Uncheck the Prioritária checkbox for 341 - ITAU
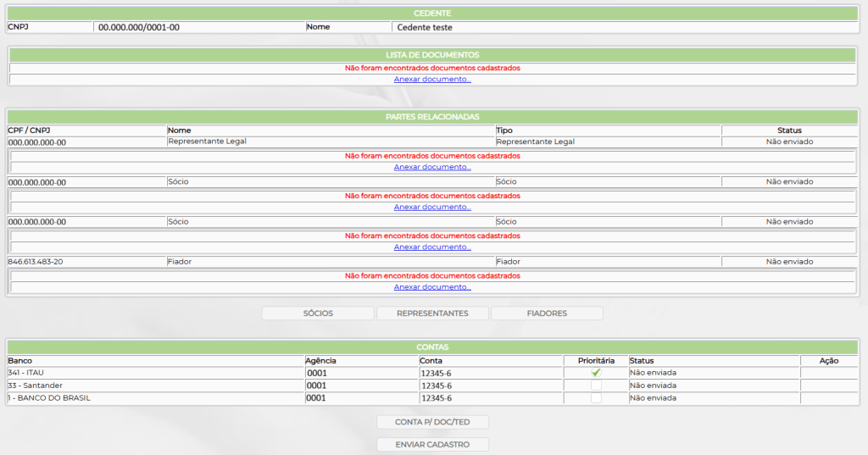The width and height of the screenshot is (868, 455). coord(596,373)
